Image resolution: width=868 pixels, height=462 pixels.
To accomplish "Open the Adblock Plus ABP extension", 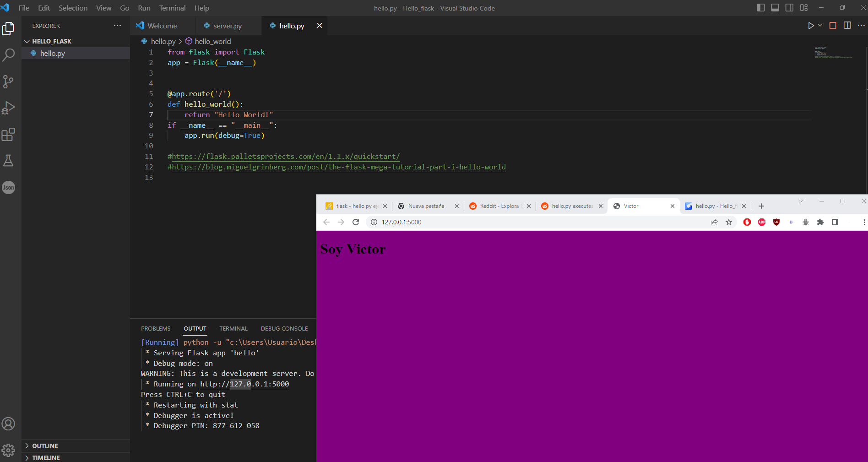I will (x=762, y=222).
